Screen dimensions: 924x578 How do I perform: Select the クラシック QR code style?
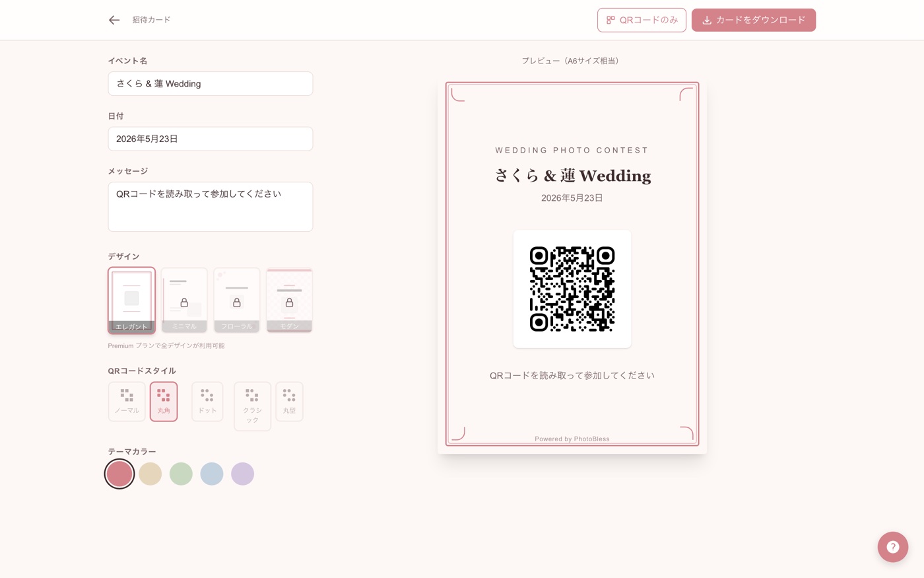(252, 406)
